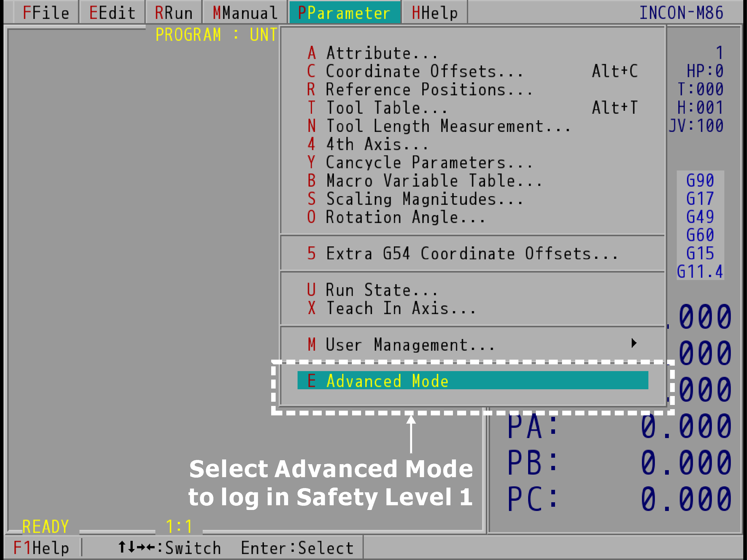Screen dimensions: 747x560
Task: Click the 1:1 scale indicator
Action: (179, 527)
